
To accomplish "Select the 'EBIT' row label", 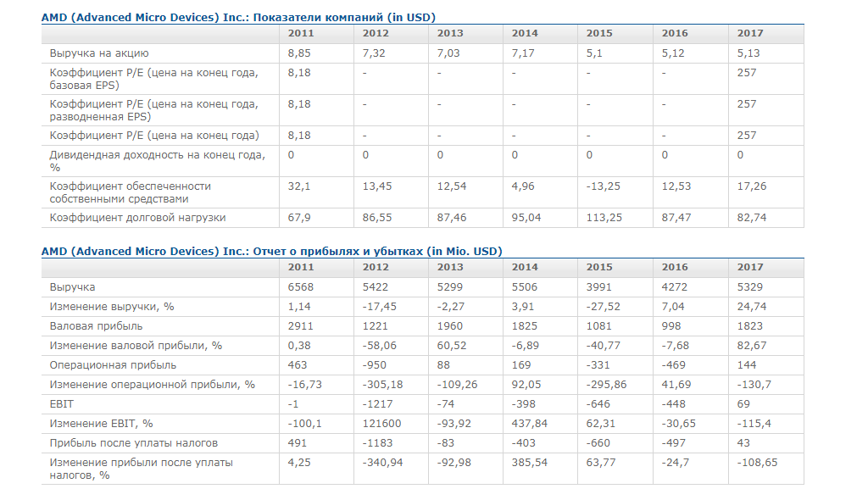I will tap(61, 404).
